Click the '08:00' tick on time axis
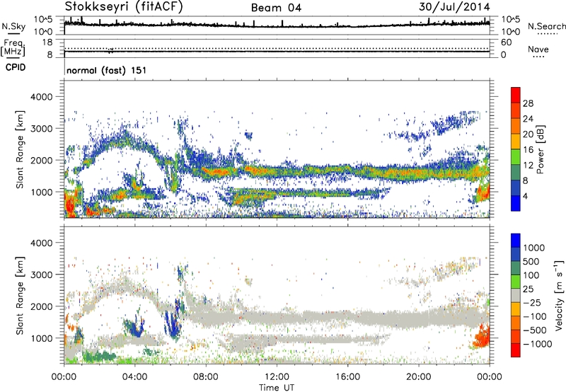566x392 pixels. tap(206, 377)
